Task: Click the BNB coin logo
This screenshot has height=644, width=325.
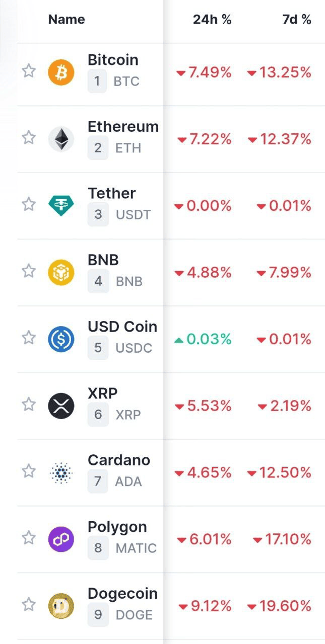Action: [x=61, y=272]
